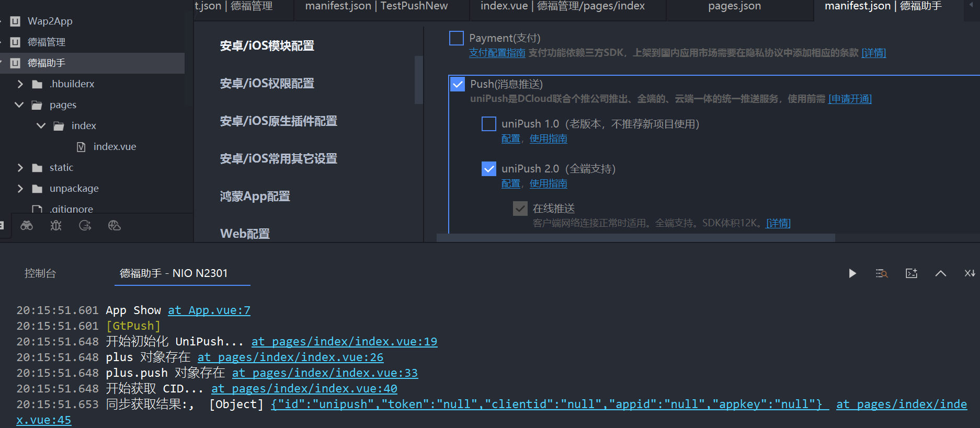Open the 控制台 console tab
980x428 pixels.
40,273
